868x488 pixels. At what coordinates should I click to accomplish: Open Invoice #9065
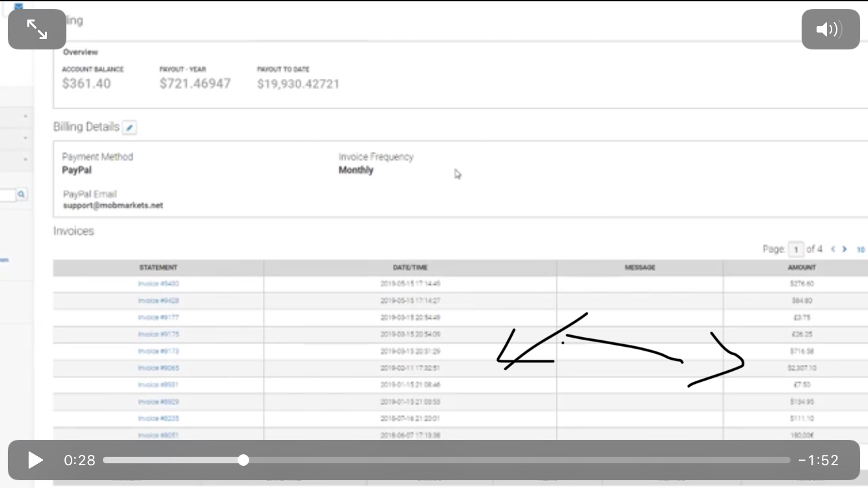point(158,368)
